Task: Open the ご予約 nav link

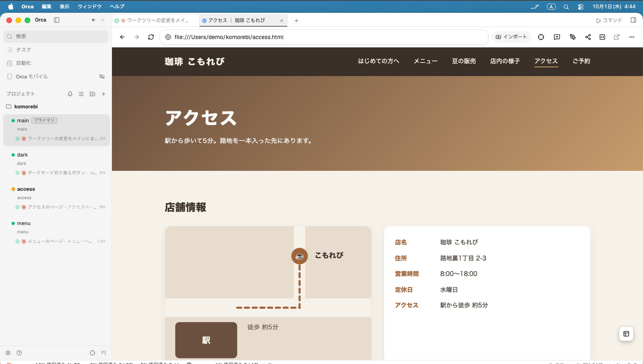Action: point(582,61)
